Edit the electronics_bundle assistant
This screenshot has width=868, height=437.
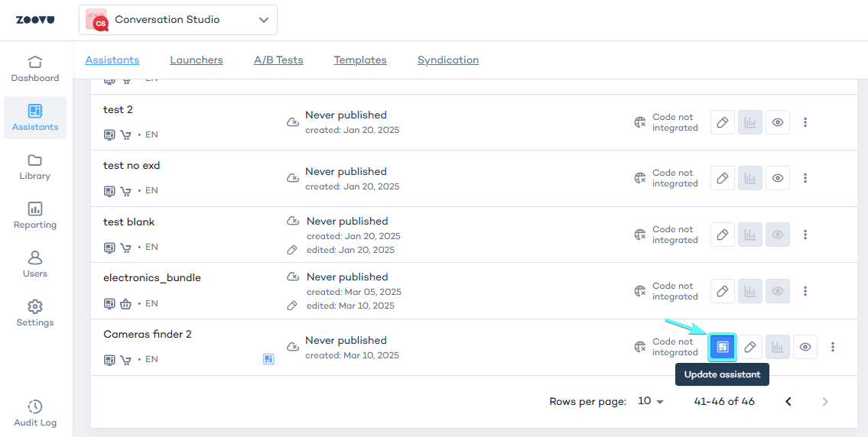pyautogui.click(x=722, y=291)
